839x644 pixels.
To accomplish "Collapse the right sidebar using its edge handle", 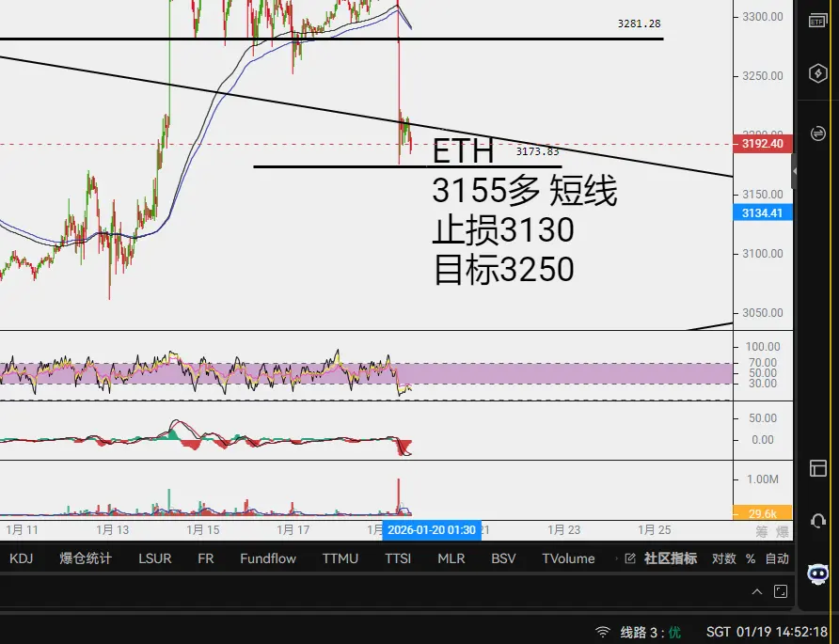I will tap(794, 171).
